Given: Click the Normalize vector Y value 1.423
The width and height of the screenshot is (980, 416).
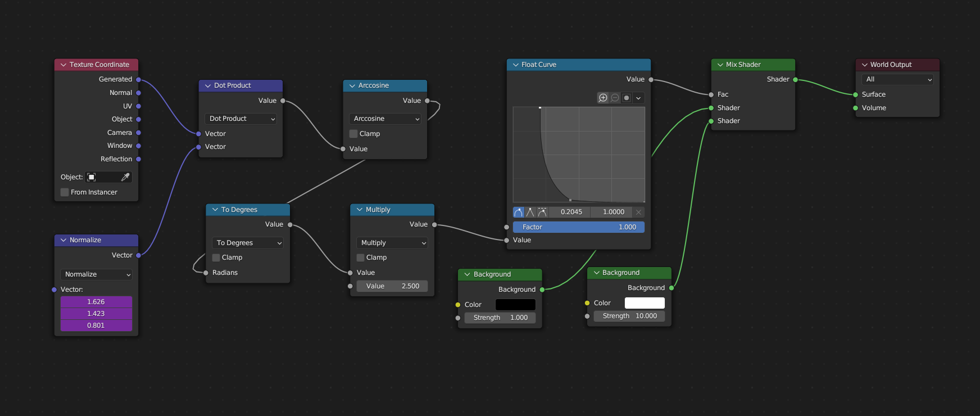Looking at the screenshot, I should click(96, 314).
